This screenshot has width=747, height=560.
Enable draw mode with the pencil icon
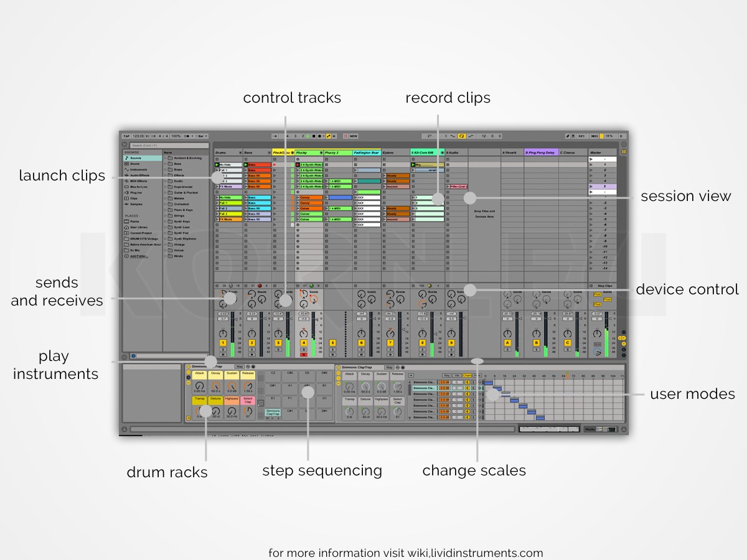pos(568,136)
